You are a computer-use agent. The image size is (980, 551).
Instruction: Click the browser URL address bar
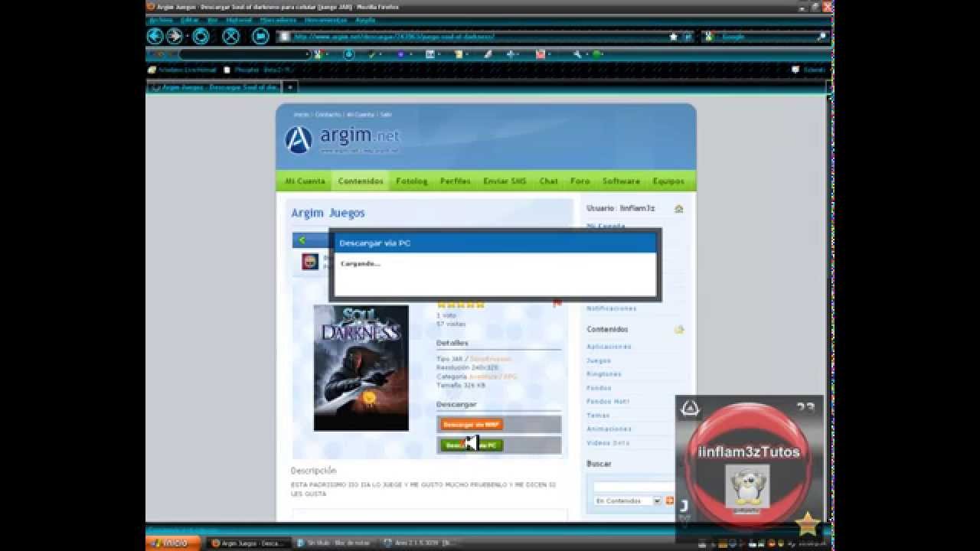pos(475,36)
